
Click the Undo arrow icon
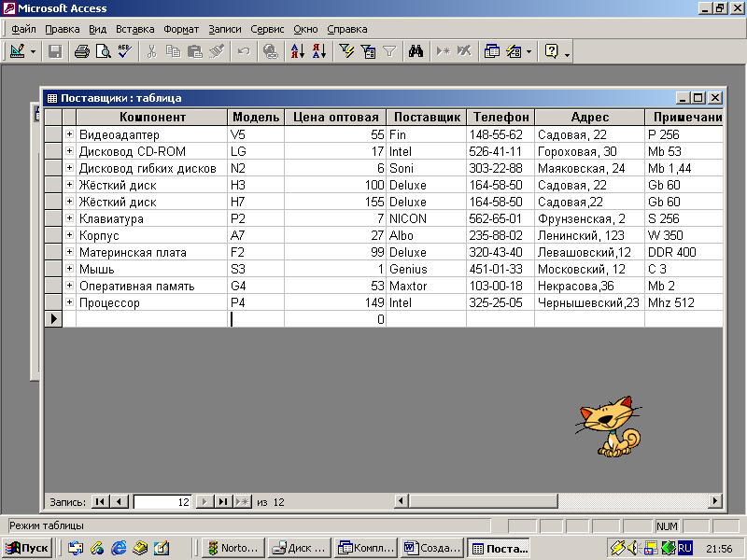click(x=244, y=51)
